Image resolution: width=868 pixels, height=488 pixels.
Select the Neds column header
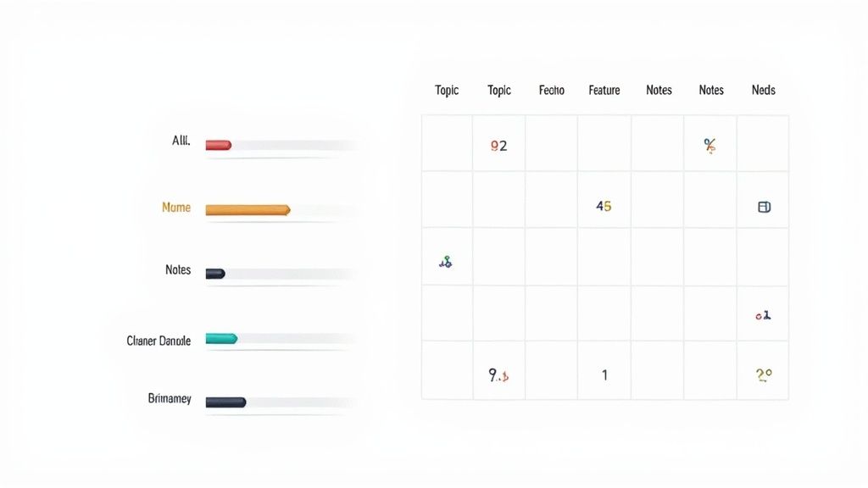point(763,90)
